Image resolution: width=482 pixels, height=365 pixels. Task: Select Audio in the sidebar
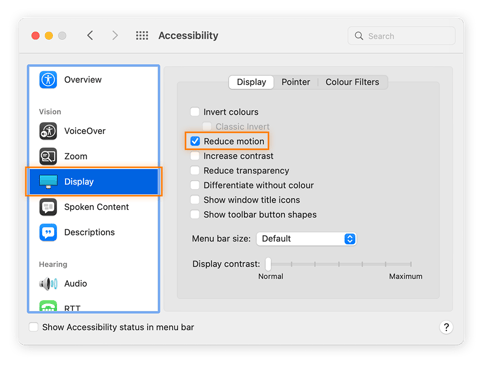click(x=93, y=284)
